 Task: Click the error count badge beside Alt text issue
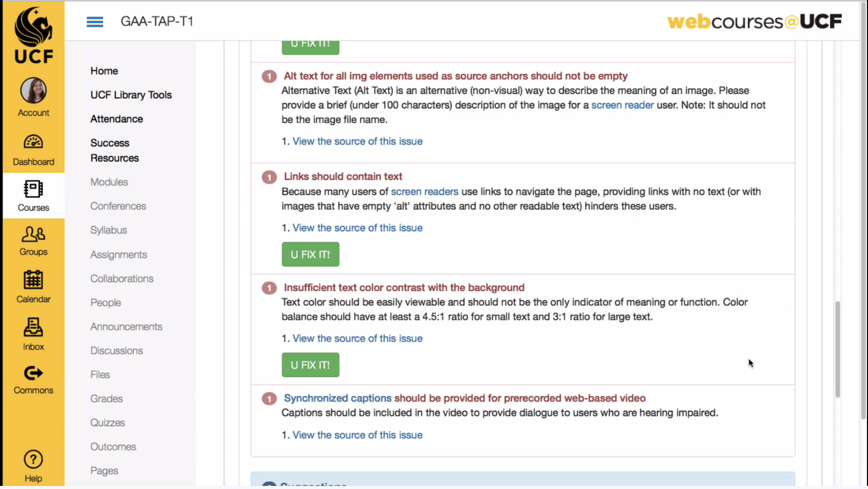(269, 77)
